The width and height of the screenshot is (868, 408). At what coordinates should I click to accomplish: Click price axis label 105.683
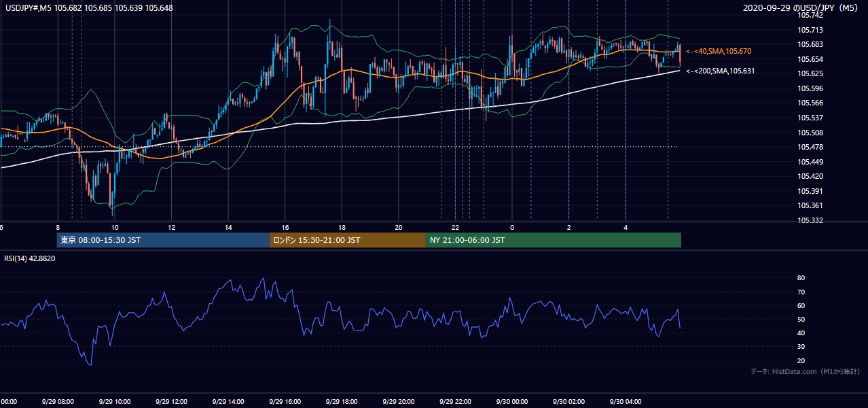(810, 44)
